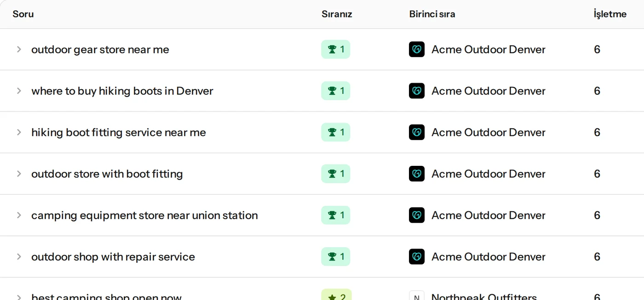Click Acme logo in 'hiking boot fitting service' row
This screenshot has width=644, height=300.
coord(417,132)
